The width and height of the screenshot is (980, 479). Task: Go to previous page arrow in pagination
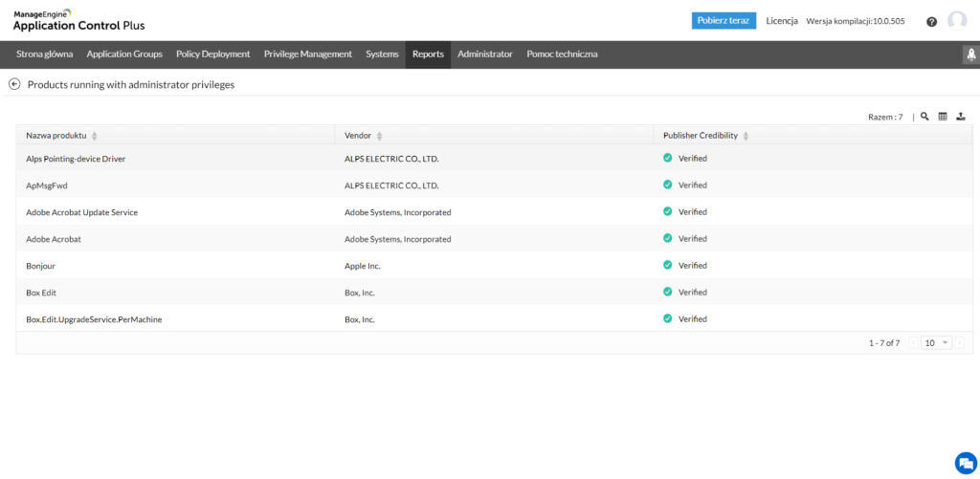(x=912, y=342)
